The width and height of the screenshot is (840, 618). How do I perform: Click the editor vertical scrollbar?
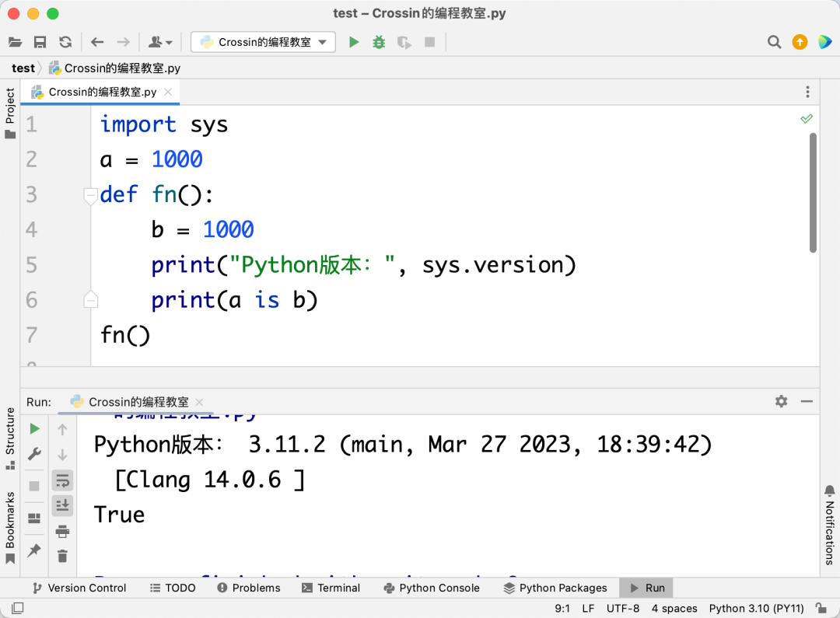click(x=813, y=193)
